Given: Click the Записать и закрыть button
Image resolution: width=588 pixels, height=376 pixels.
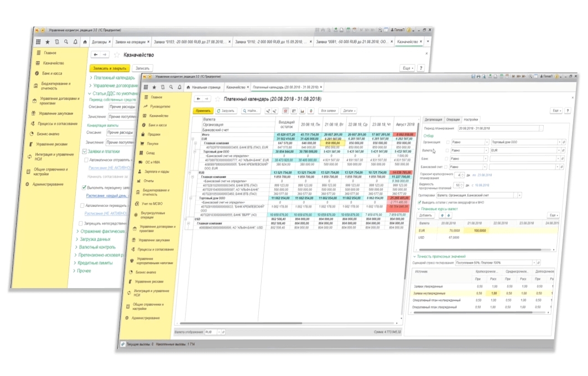Looking at the screenshot, I should (x=110, y=68).
